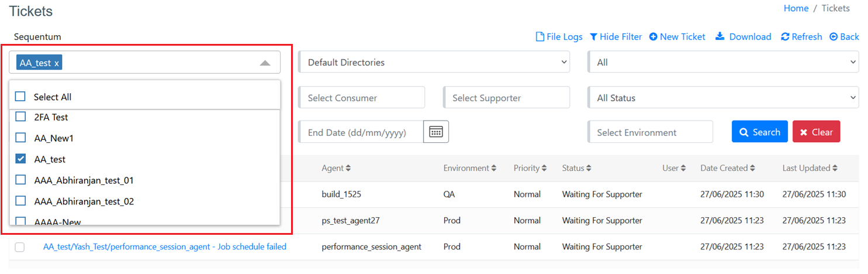Click the Hide Filter funnel icon
868x274 pixels.
[593, 37]
